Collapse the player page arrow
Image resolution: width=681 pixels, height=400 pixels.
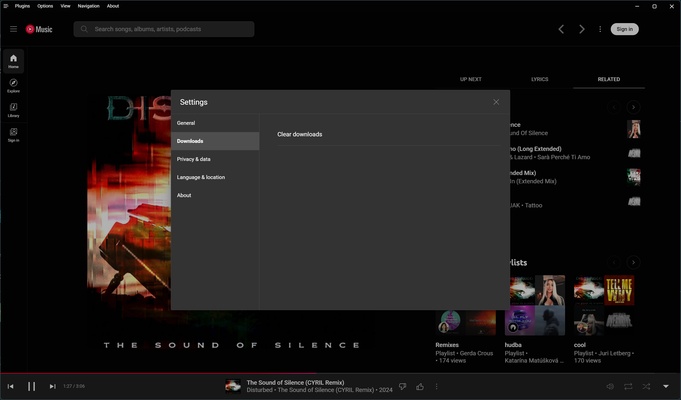(666, 386)
